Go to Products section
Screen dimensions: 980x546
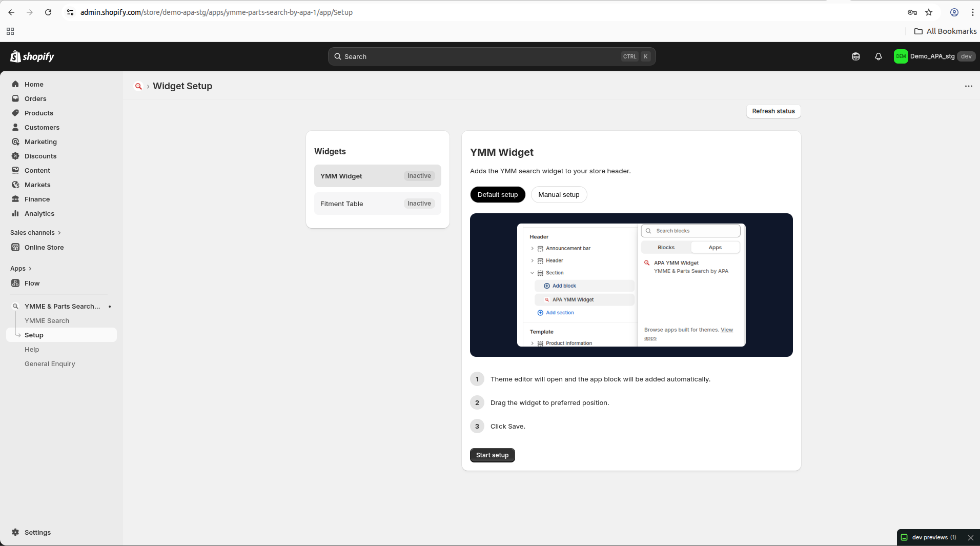click(x=39, y=113)
